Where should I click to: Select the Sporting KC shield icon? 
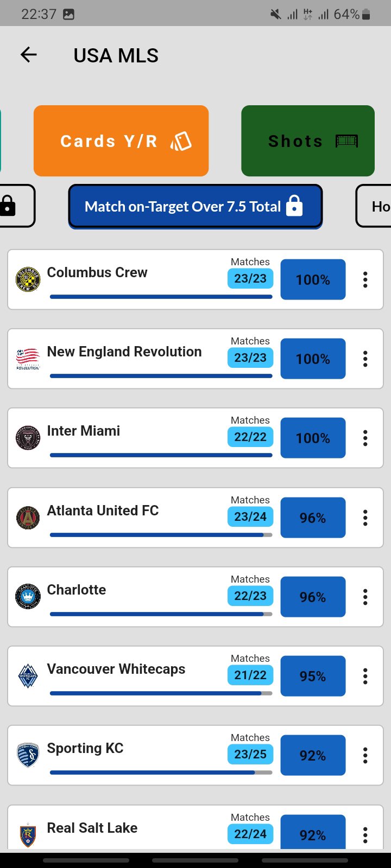[28, 755]
